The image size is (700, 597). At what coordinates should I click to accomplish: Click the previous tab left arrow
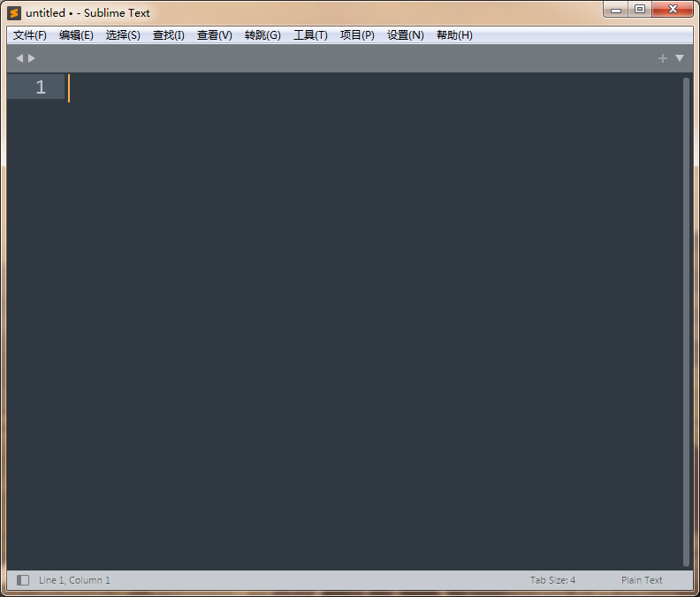point(19,58)
